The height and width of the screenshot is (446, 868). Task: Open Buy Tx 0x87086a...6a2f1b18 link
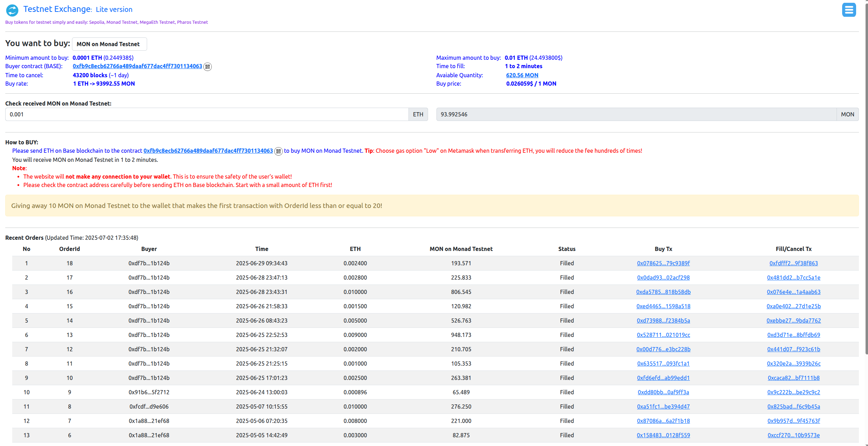click(663, 421)
